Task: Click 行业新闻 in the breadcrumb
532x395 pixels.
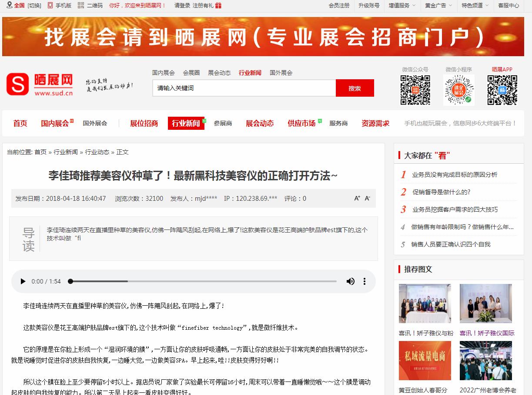Action: click(66, 152)
